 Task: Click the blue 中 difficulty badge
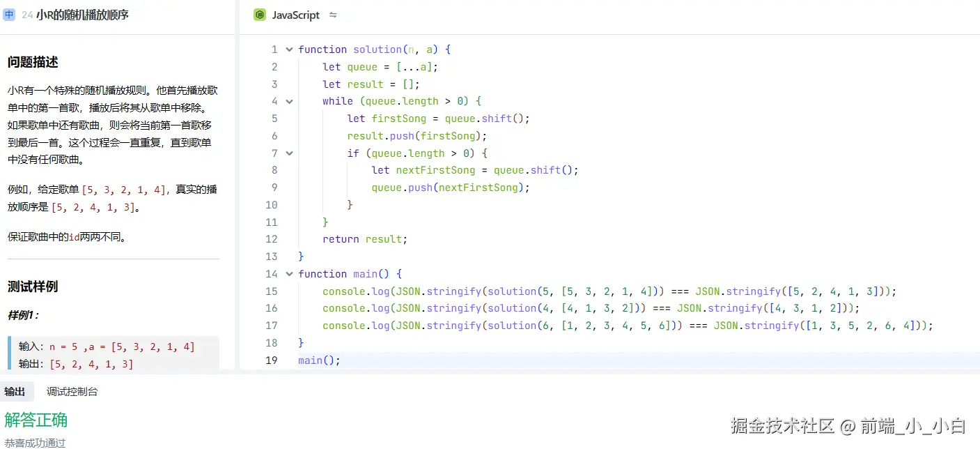click(9, 15)
